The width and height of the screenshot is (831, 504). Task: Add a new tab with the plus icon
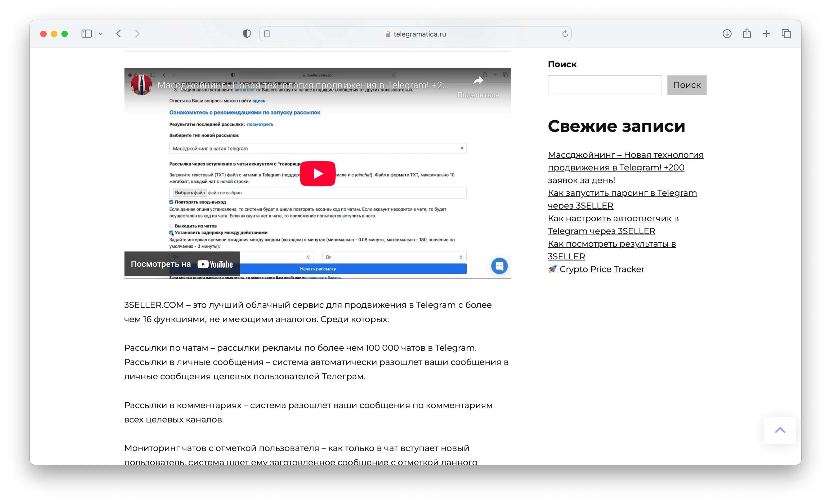[x=766, y=34]
